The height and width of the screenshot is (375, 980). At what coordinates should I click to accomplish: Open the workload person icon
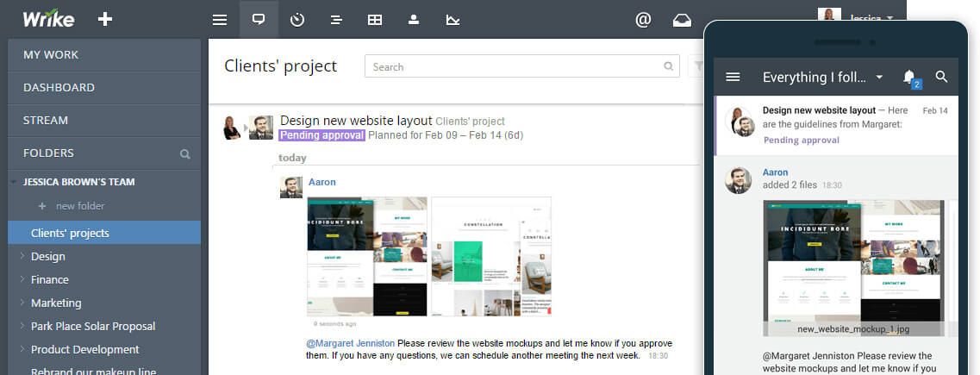coord(413,19)
